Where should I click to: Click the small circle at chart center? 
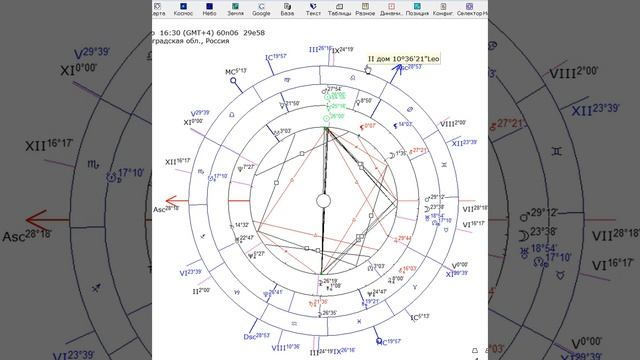[323, 201]
